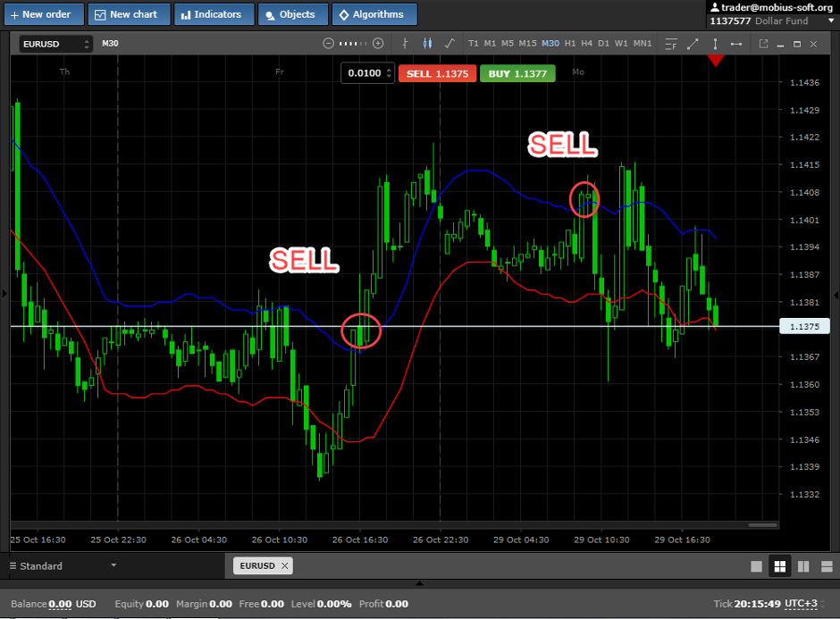Image resolution: width=840 pixels, height=619 pixels.
Task: Adjust the chart zoom level slider
Action: coord(353,44)
